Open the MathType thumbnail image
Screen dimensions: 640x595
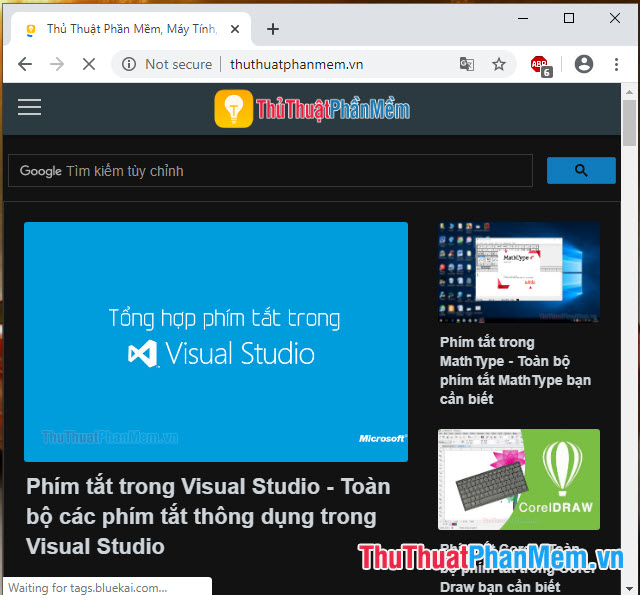[x=519, y=273]
